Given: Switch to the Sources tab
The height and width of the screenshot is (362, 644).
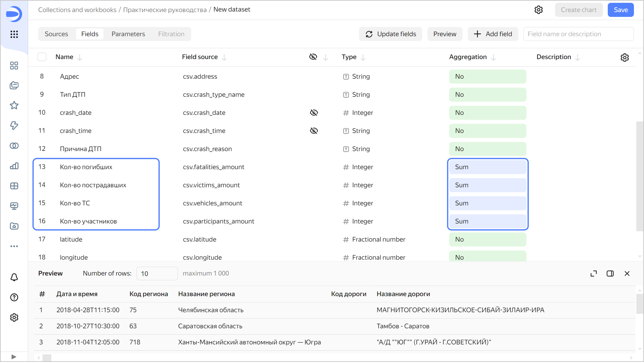Looking at the screenshot, I should [x=56, y=34].
